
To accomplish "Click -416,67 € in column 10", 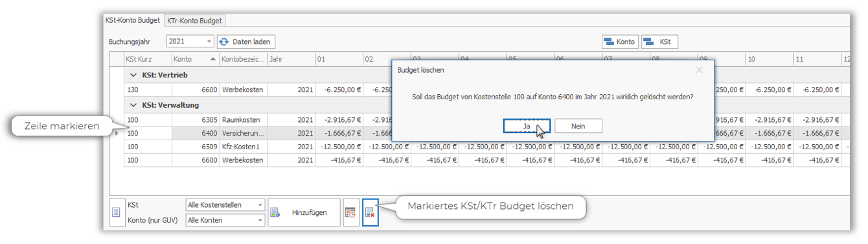I will pyautogui.click(x=769, y=160).
